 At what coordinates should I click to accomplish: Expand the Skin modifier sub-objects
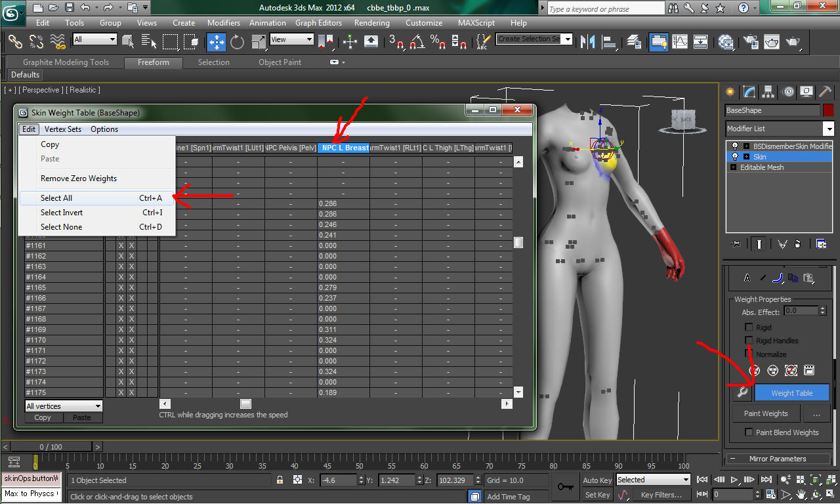point(746,157)
